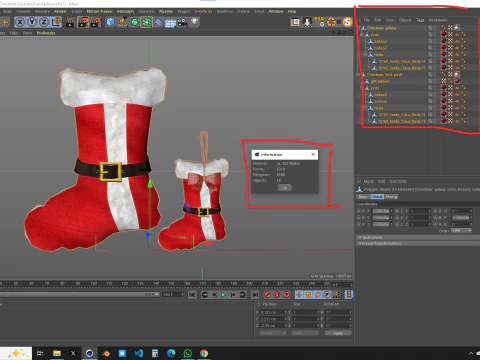The image size is (480, 360).
Task: Toggle the checkbox left of Mode menu
Action: click(359, 181)
